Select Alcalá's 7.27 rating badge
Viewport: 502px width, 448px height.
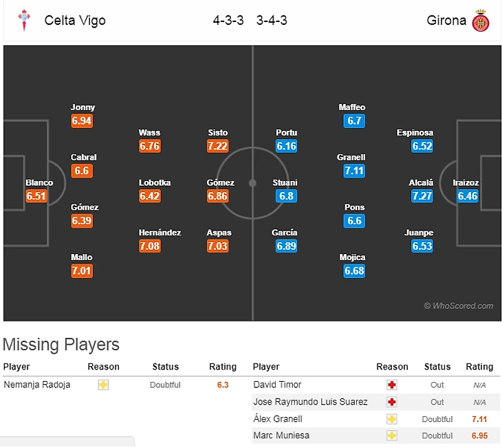pyautogui.click(x=422, y=196)
